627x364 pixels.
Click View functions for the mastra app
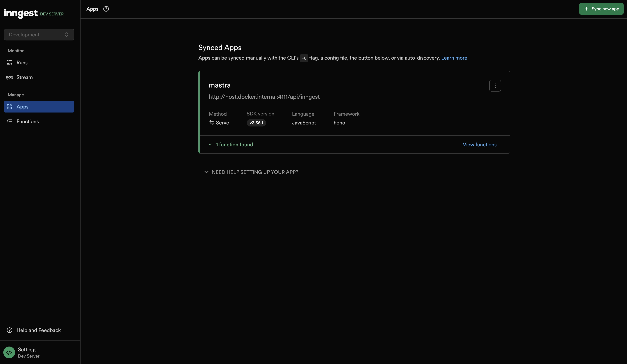(x=480, y=144)
